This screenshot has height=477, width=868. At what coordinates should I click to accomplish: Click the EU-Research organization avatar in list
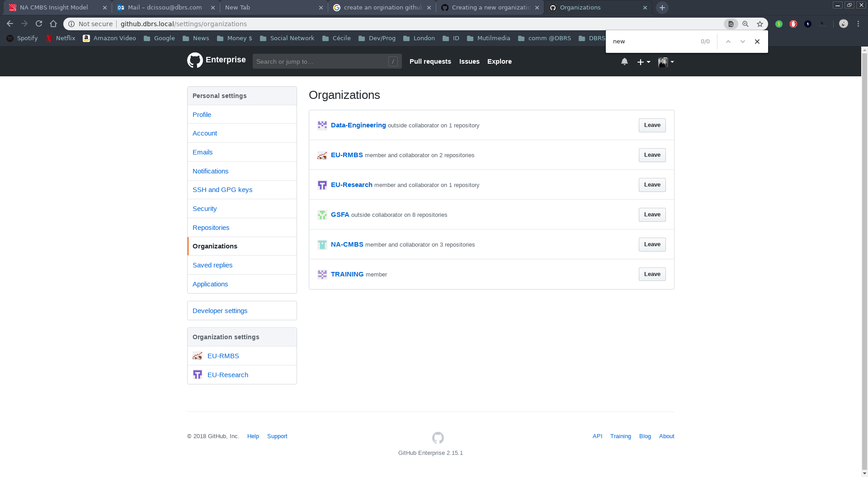pos(322,185)
